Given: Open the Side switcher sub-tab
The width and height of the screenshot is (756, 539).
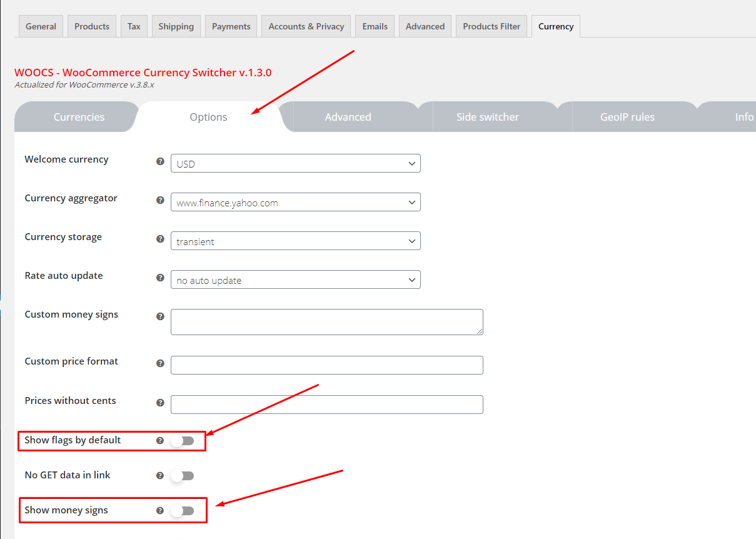Looking at the screenshot, I should tap(488, 117).
